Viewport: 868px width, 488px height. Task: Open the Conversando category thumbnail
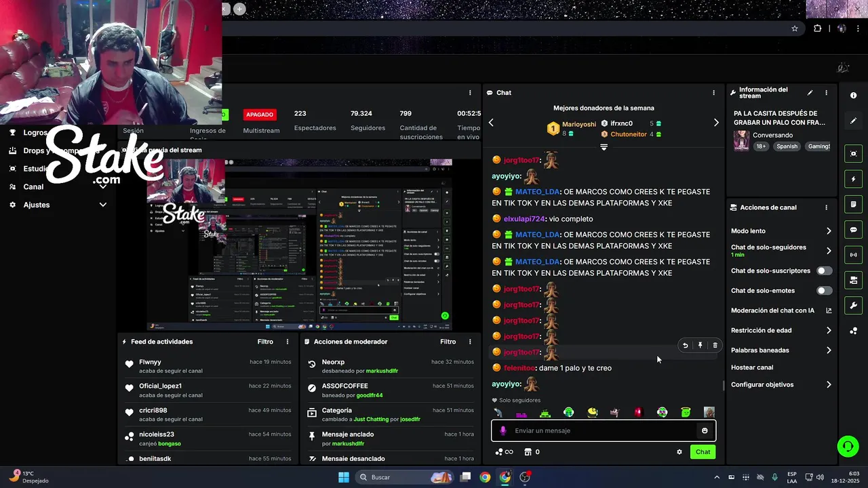click(741, 140)
